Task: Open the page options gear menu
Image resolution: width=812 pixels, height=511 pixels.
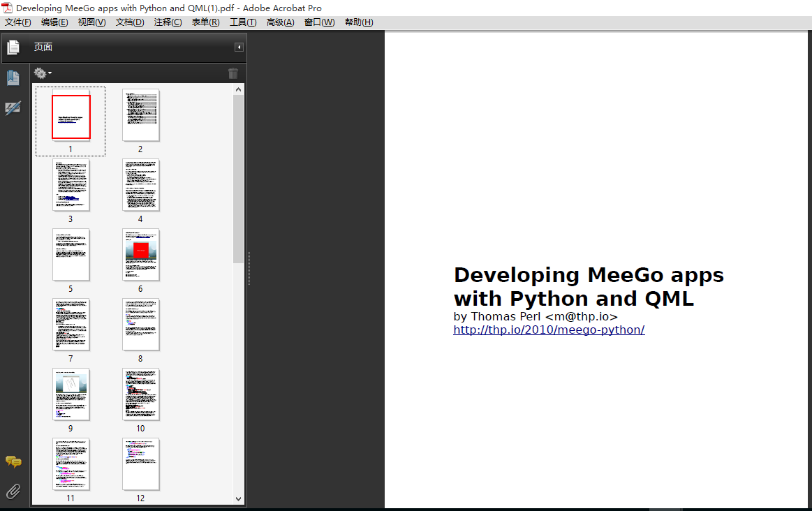Action: [x=43, y=73]
